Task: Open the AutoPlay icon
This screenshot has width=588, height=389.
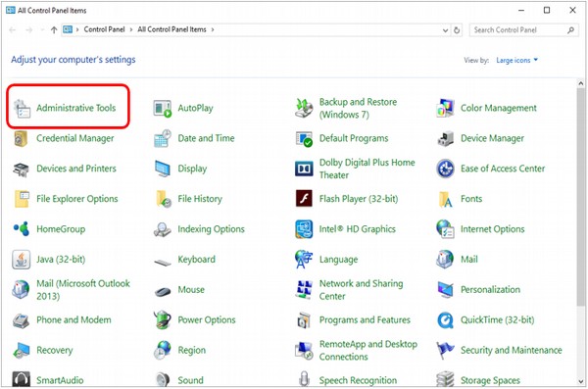Action: [x=163, y=109]
